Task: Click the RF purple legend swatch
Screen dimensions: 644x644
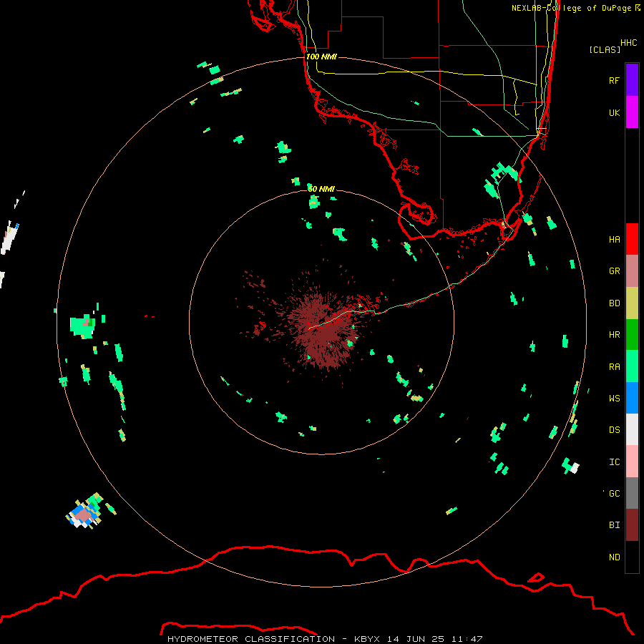Action: click(632, 80)
